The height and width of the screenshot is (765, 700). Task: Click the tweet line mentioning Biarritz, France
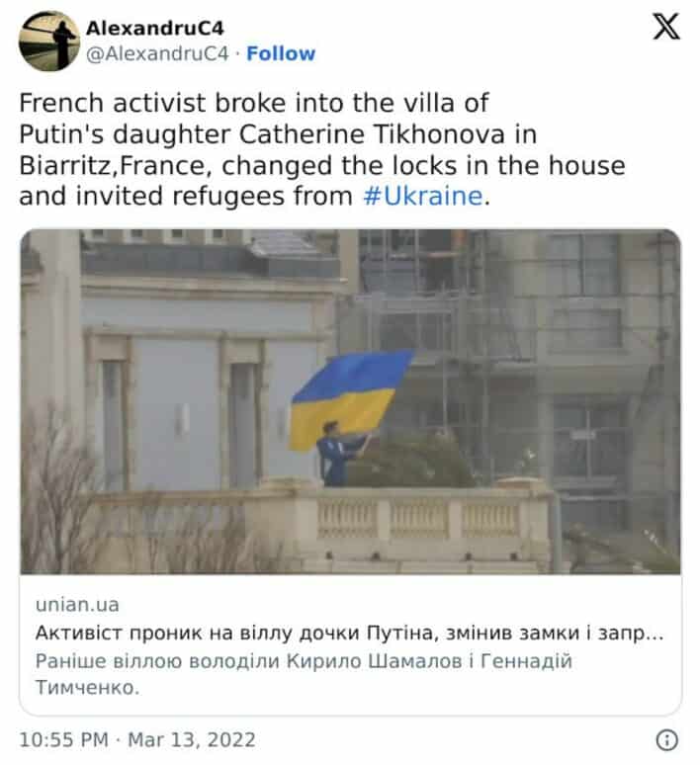(x=322, y=165)
